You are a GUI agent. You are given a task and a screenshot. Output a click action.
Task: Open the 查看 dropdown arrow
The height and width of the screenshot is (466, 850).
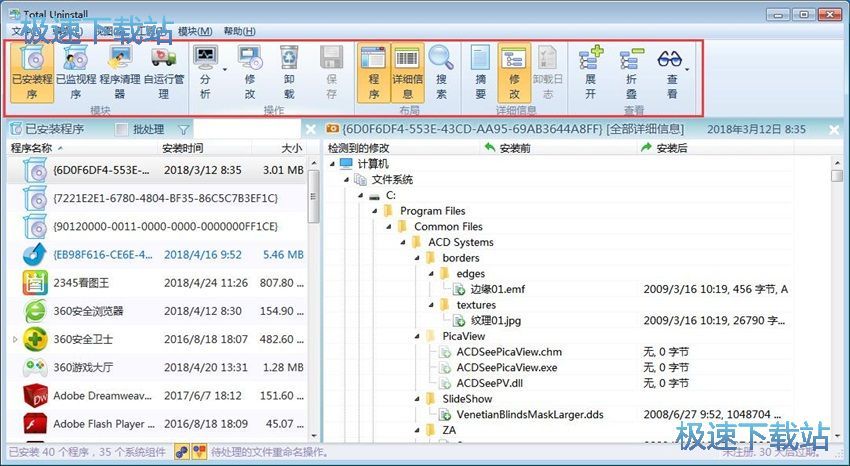687,70
